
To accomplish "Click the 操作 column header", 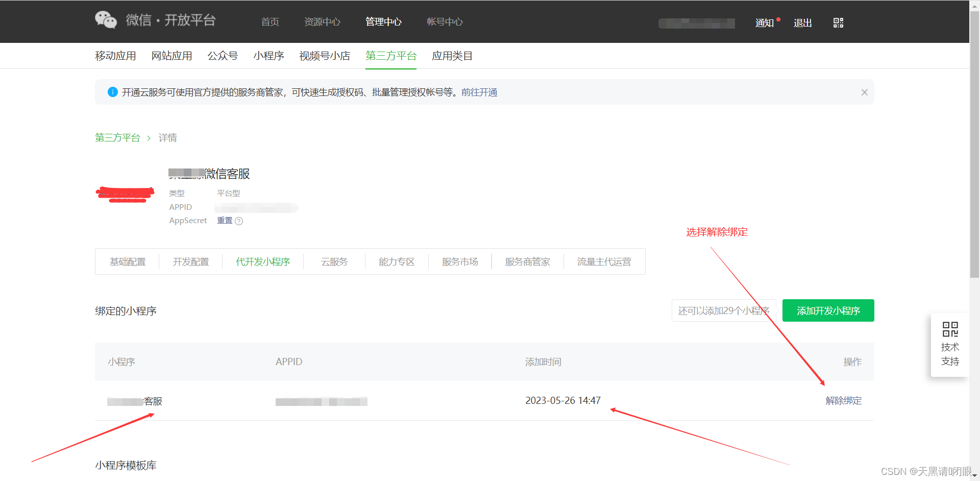I will [x=852, y=362].
